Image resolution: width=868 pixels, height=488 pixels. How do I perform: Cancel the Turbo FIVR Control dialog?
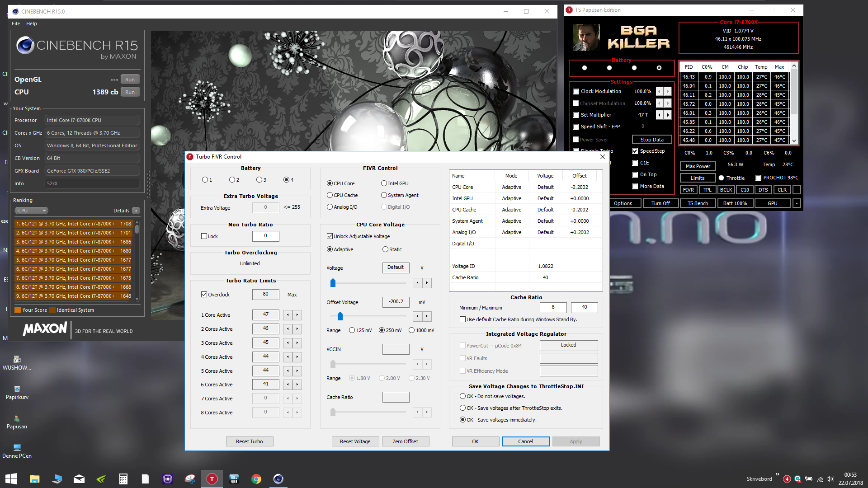tap(525, 441)
